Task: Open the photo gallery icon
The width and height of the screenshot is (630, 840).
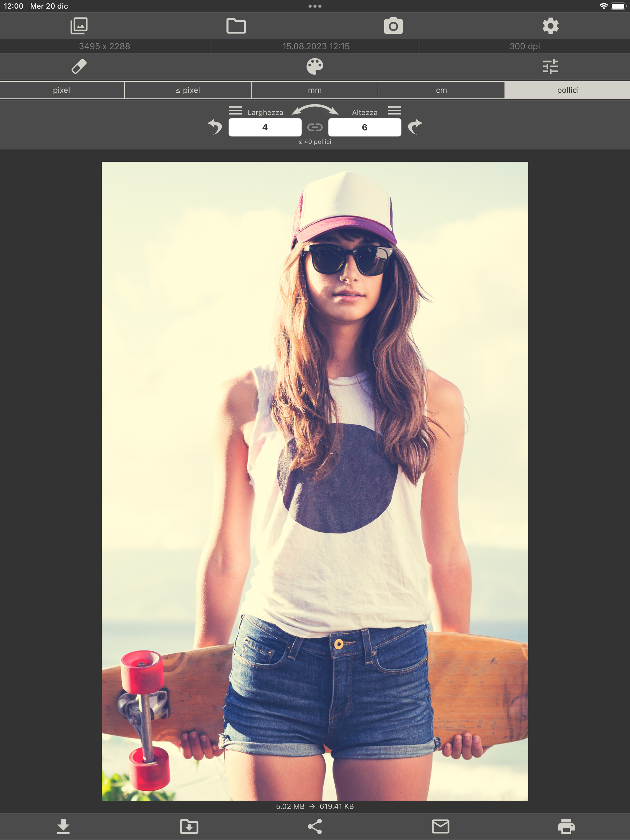Action: coord(79,26)
